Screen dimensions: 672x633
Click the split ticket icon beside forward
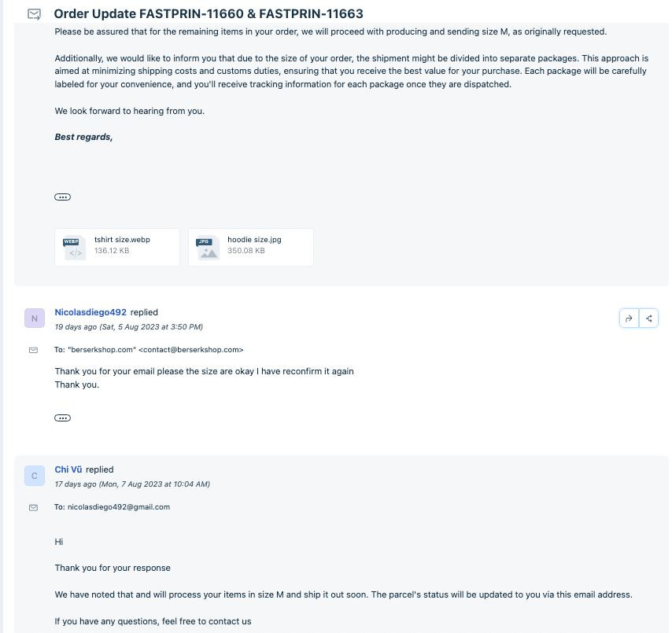(649, 318)
